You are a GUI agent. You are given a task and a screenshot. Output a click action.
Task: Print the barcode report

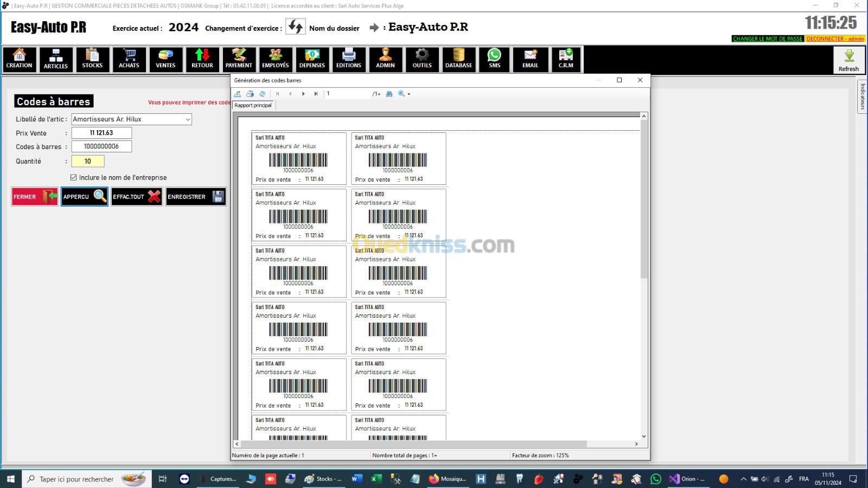pyautogui.click(x=250, y=94)
